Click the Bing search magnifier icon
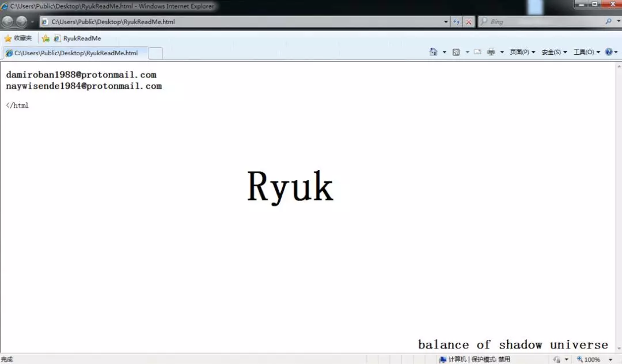 (609, 22)
